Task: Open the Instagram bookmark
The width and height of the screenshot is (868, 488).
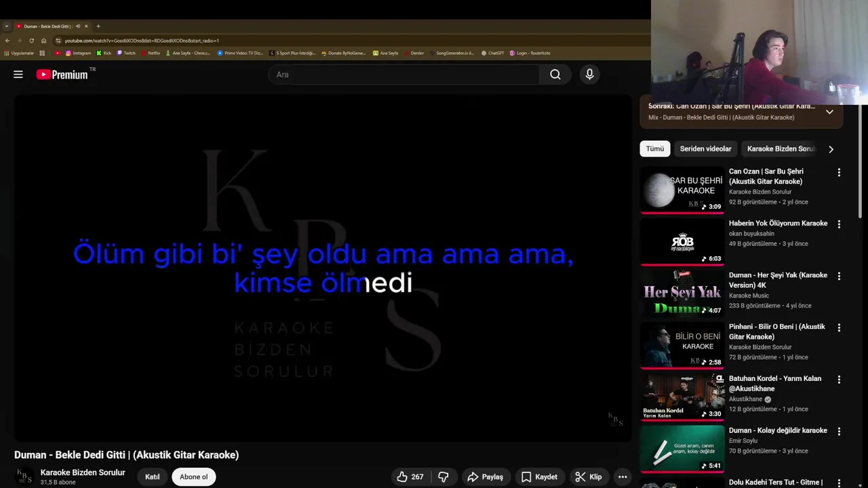Action: (x=78, y=53)
